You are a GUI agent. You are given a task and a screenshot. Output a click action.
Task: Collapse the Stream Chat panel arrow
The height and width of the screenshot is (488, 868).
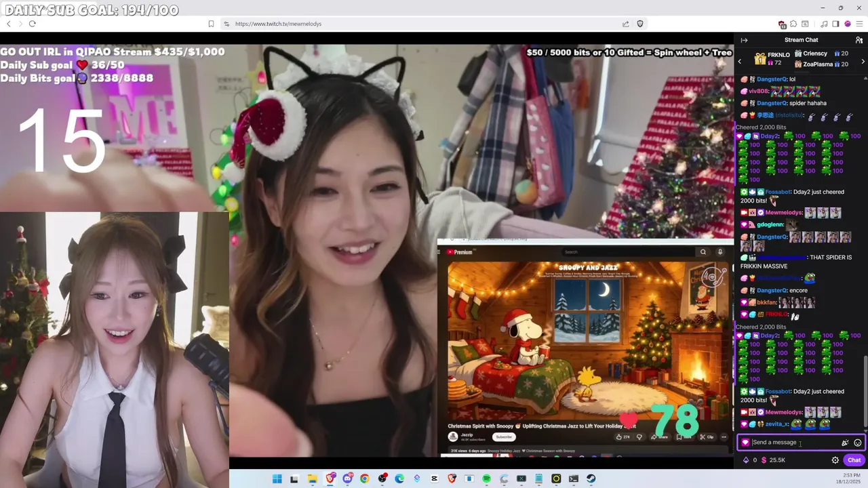click(744, 40)
